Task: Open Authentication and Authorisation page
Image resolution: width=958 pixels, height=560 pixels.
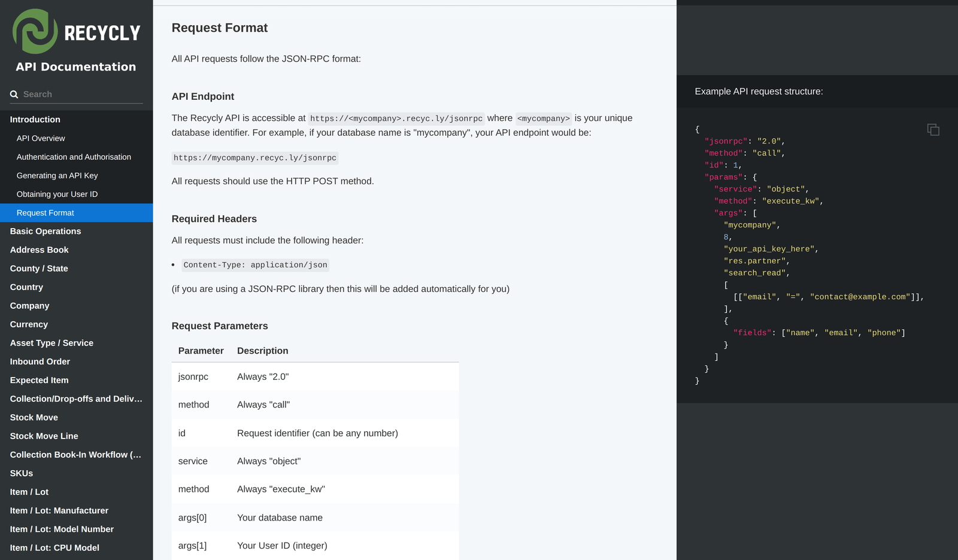Action: coord(76,157)
